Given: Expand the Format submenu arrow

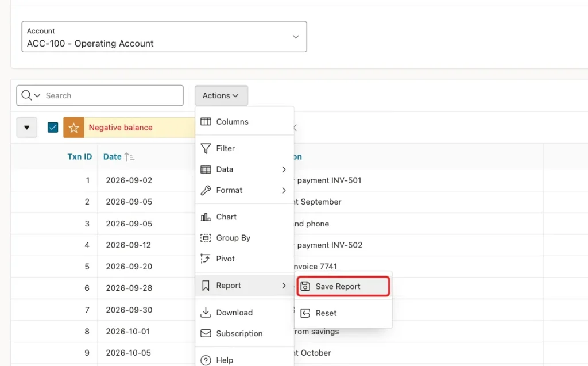Looking at the screenshot, I should [284, 190].
